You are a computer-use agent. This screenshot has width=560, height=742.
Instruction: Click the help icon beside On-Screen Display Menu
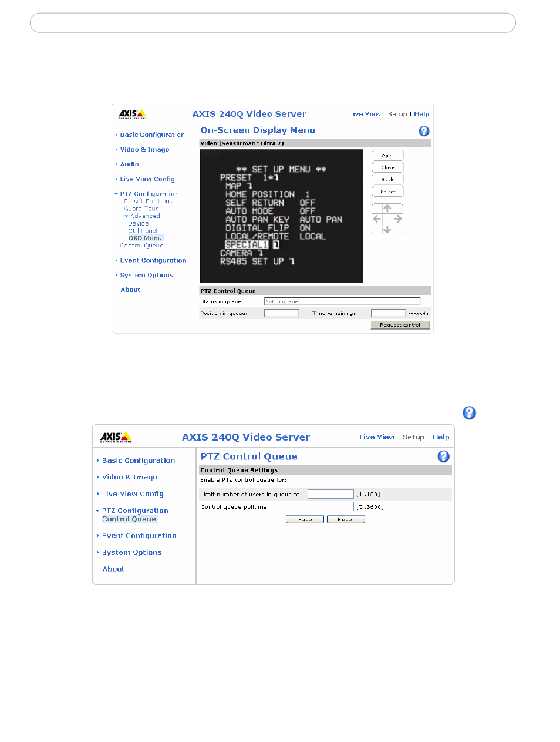pyautogui.click(x=424, y=131)
